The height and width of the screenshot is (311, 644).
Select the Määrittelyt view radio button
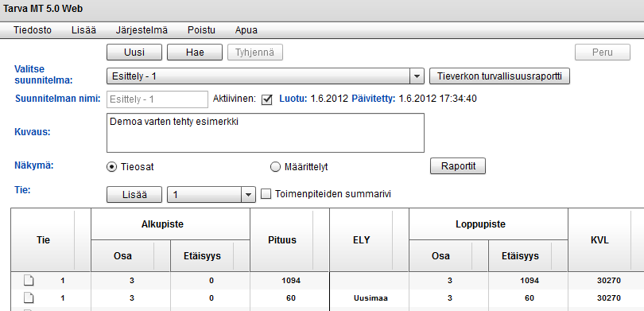click(x=275, y=167)
